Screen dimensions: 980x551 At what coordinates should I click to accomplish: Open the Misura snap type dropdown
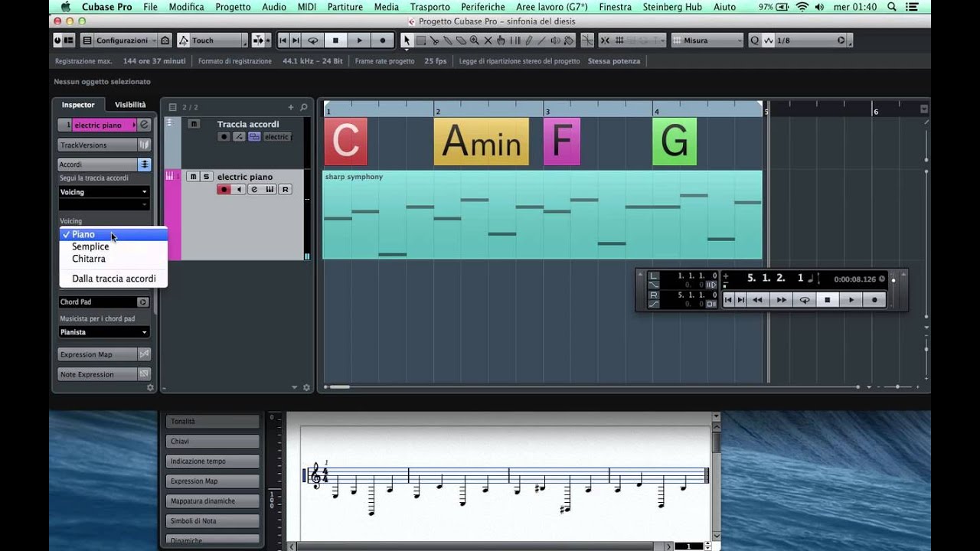tap(706, 40)
